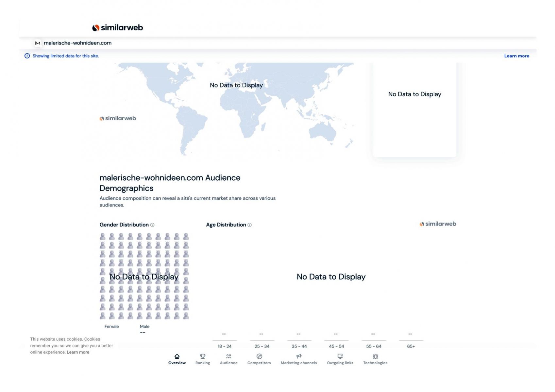The height and width of the screenshot is (392, 555).
Task: Click the malerische-wohnideen.com domain text
Action: coord(77,43)
